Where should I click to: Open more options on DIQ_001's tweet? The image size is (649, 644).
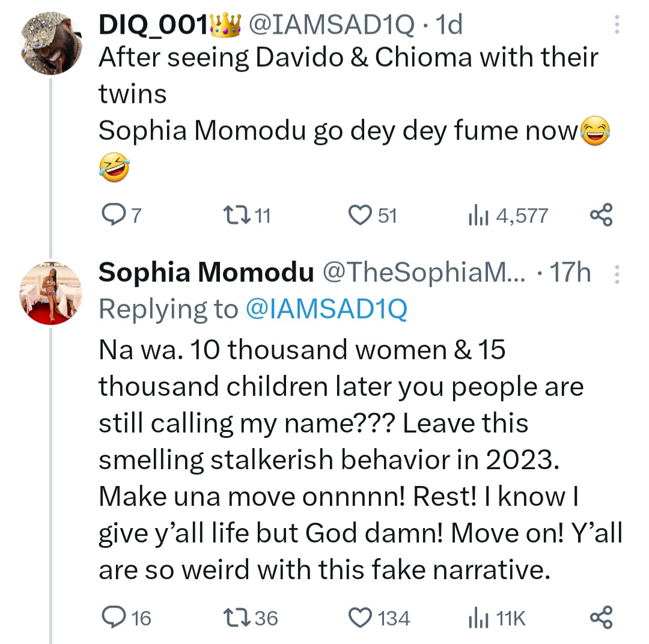pos(616,25)
